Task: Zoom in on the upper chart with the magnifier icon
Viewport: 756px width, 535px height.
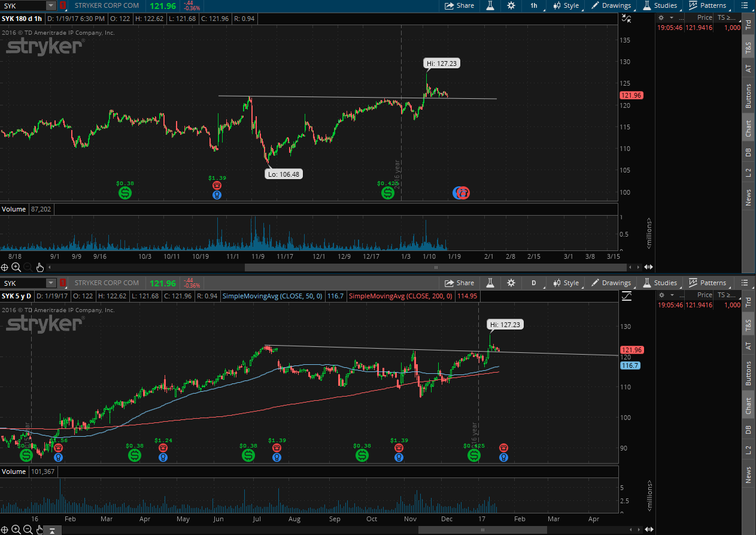Action: pos(16,267)
